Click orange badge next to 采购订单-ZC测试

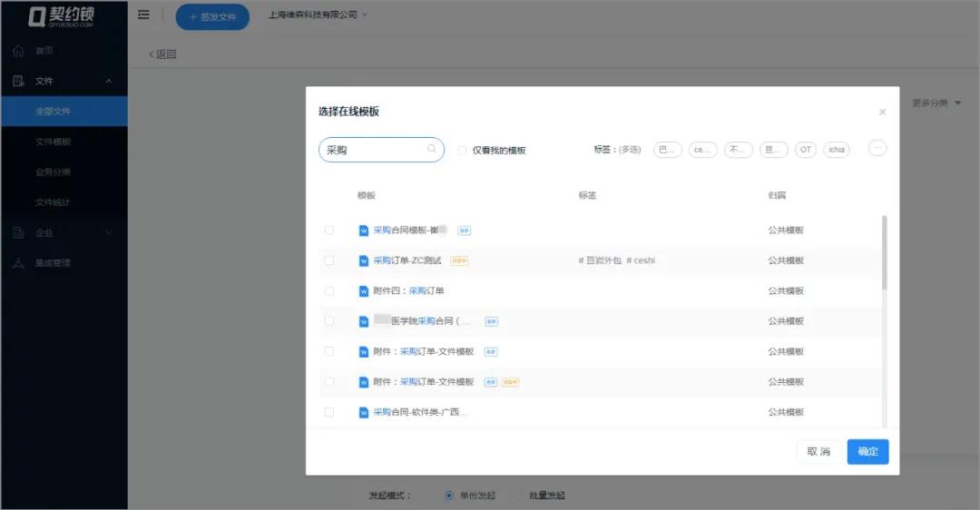[x=459, y=260]
